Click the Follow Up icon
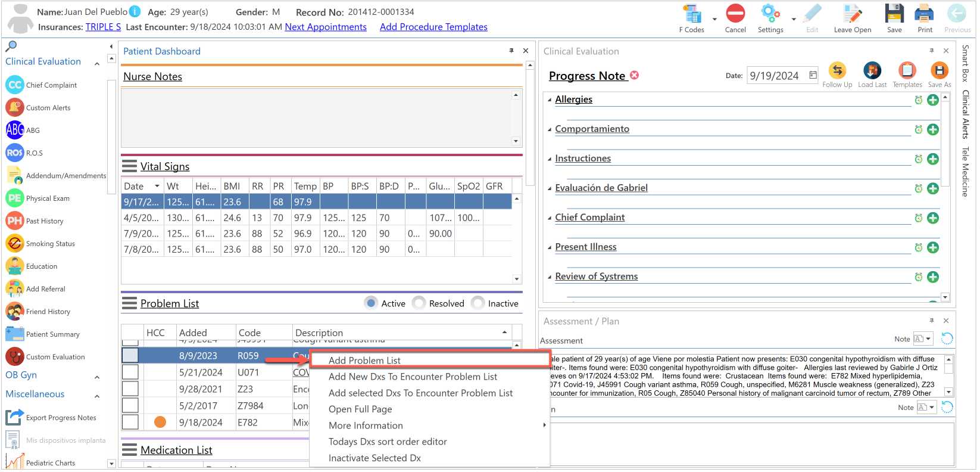 pos(837,71)
